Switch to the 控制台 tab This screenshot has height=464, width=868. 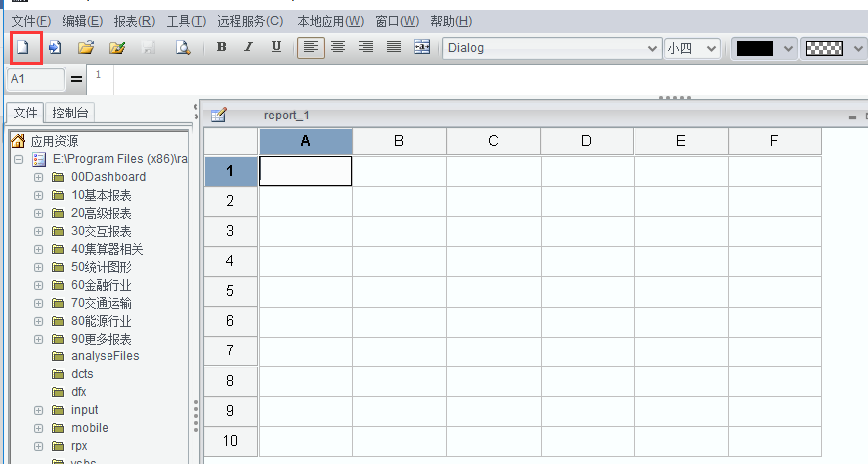[x=71, y=113]
